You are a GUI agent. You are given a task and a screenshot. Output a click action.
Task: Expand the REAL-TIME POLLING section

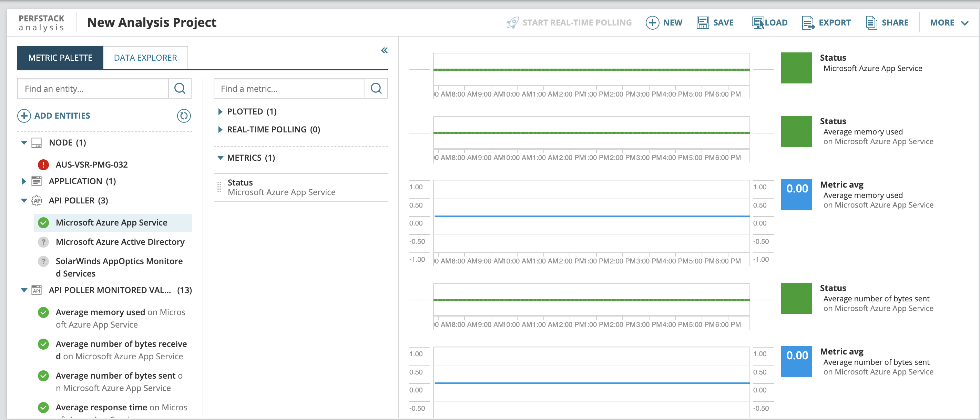220,129
